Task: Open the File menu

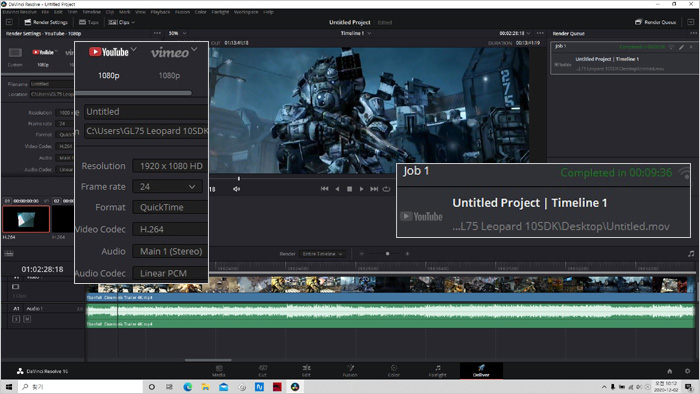Action: (45, 12)
